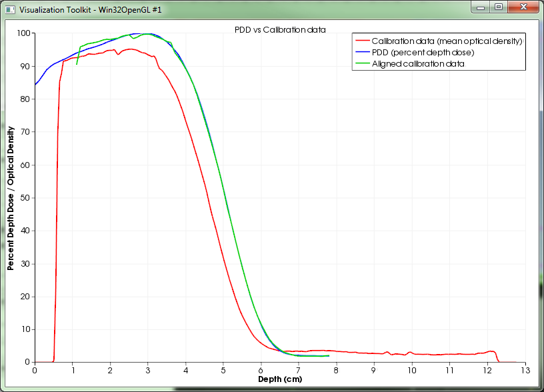Click the y-axis tick label 20
The width and height of the screenshot is (544, 392).
[27, 297]
